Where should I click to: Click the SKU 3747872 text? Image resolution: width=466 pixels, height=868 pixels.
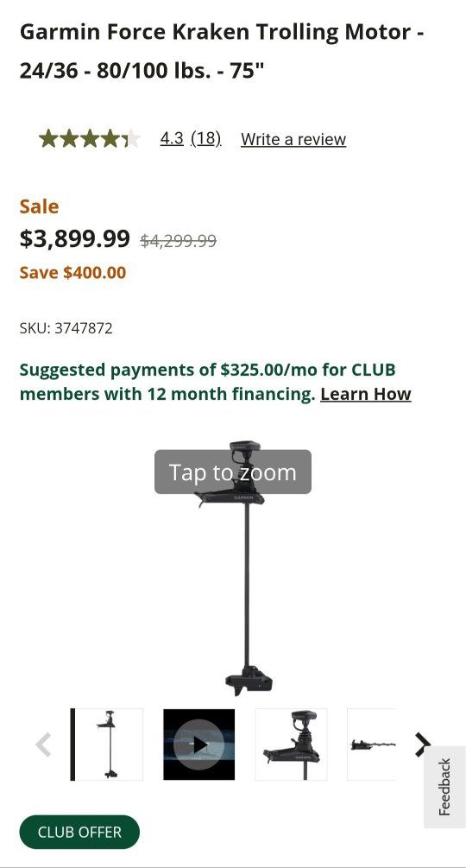[x=66, y=328]
